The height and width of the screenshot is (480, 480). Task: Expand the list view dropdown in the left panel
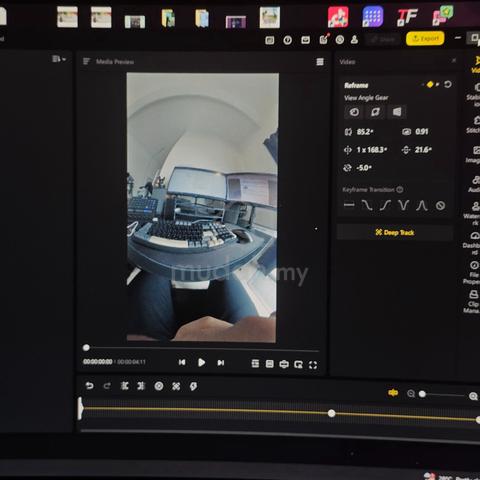(x=59, y=59)
